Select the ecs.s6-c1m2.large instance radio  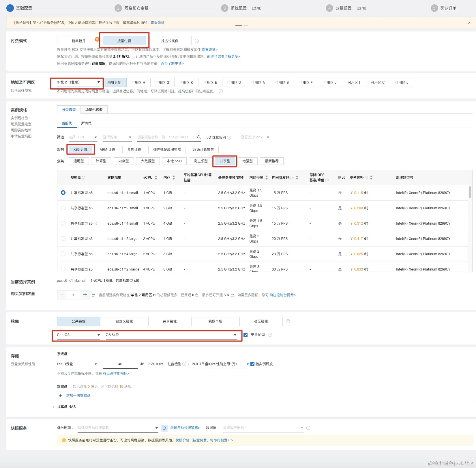coord(63,238)
